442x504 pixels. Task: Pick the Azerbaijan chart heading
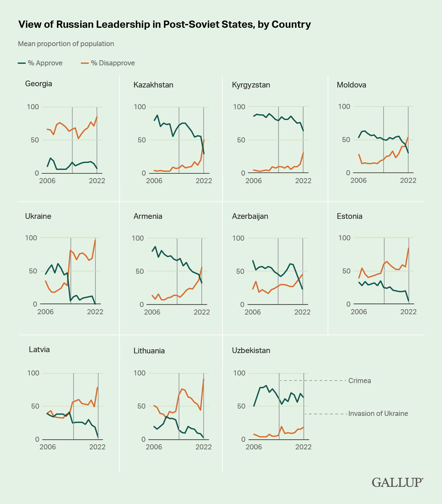[250, 216]
